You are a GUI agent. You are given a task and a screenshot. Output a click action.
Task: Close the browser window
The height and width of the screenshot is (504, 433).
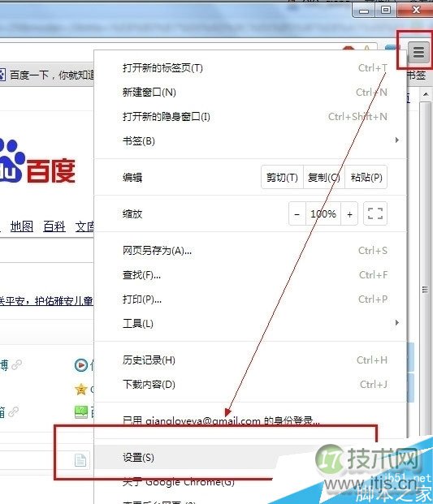415,10
